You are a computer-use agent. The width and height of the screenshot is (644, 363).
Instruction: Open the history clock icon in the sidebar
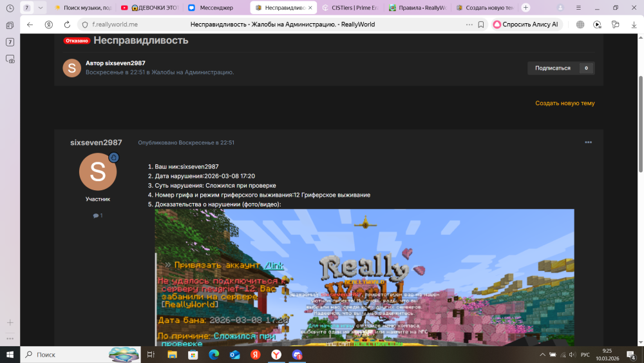point(10,8)
